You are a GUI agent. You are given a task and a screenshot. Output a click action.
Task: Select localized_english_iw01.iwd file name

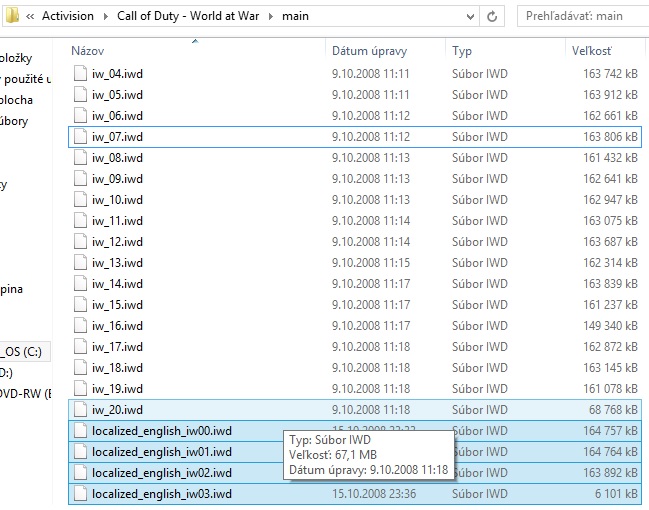(161, 452)
